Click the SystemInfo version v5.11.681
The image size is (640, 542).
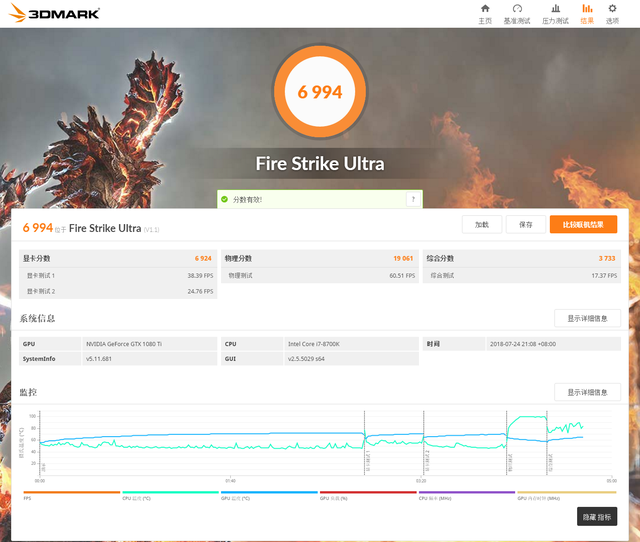coord(98,359)
